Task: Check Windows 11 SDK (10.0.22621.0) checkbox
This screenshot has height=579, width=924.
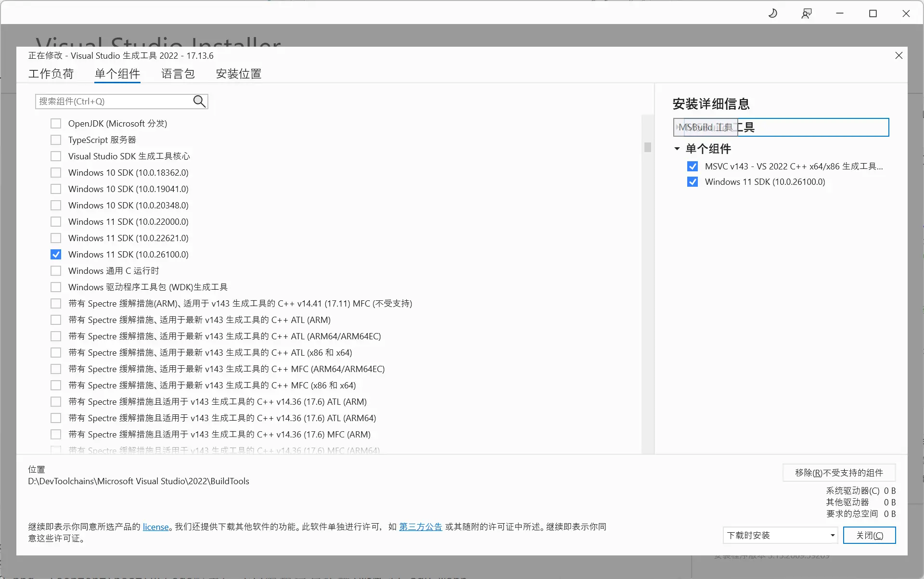Action: tap(56, 238)
